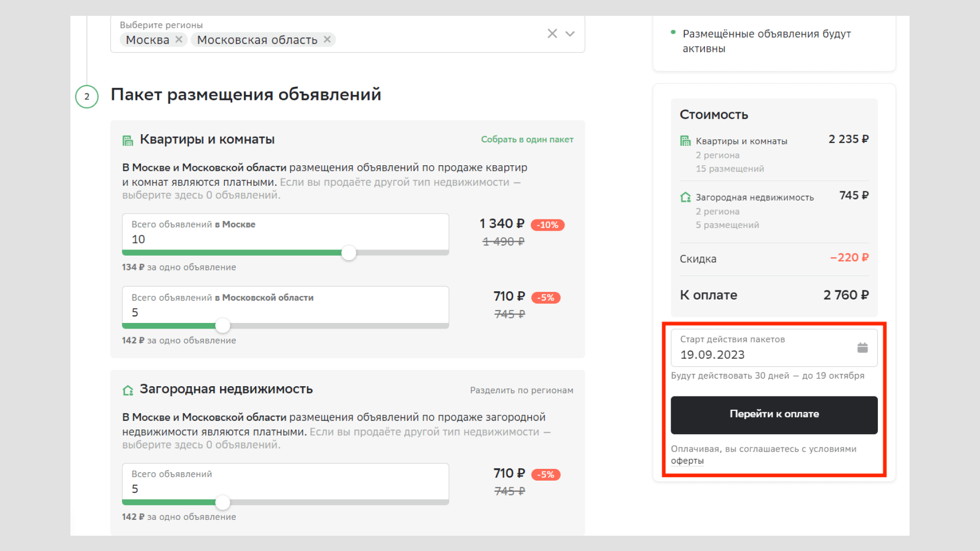Focus the country property Всего объявлений field
980x551 pixels.
pyautogui.click(x=285, y=482)
